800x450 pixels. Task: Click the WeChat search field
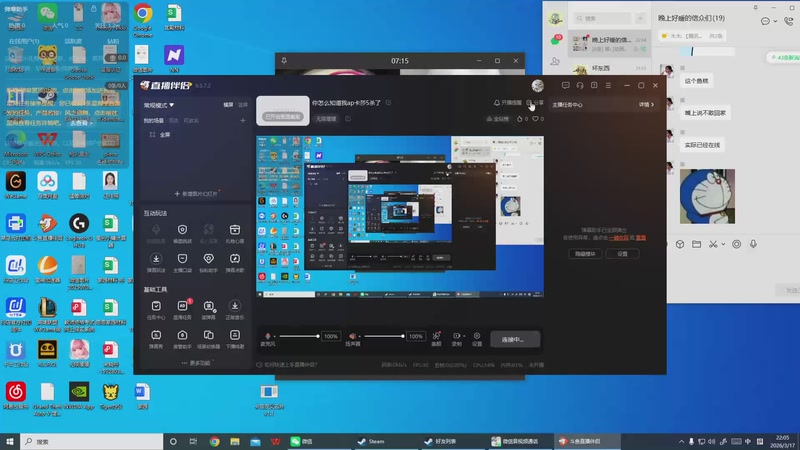coord(602,18)
